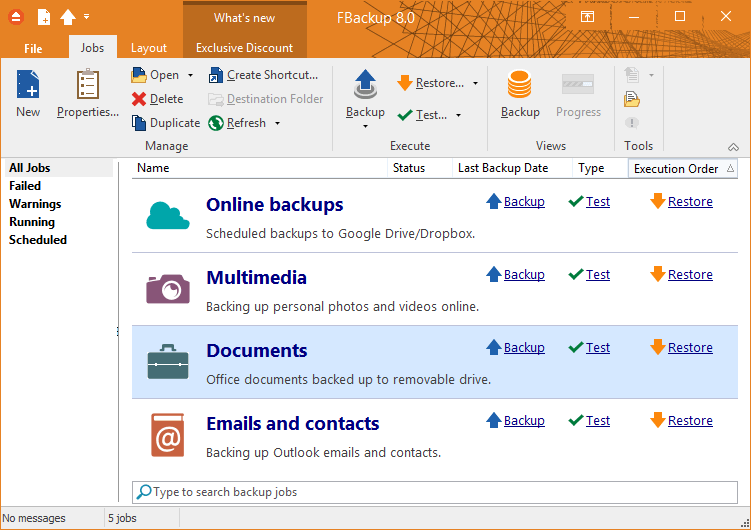The width and height of the screenshot is (751, 530).
Task: Sort by the Type column header
Action: (x=600, y=168)
